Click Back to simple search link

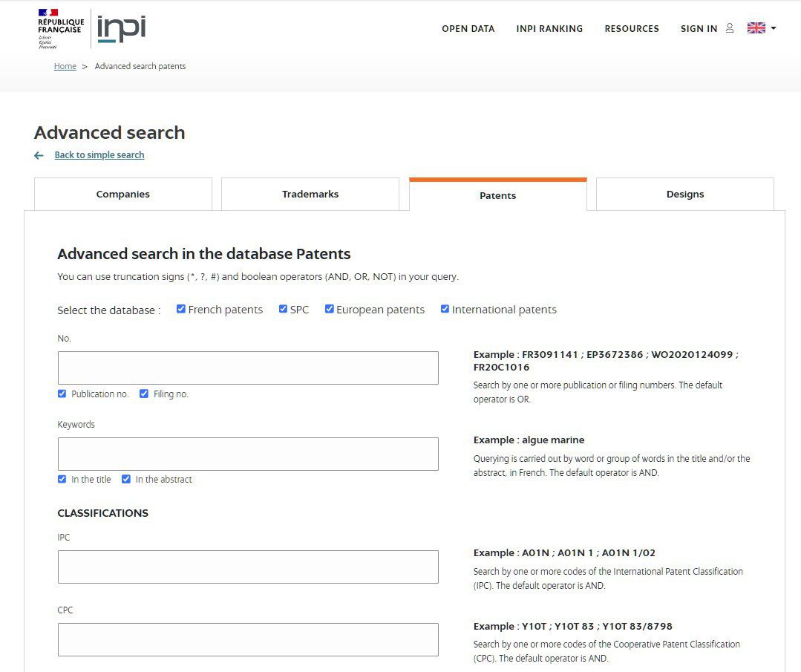(x=99, y=155)
